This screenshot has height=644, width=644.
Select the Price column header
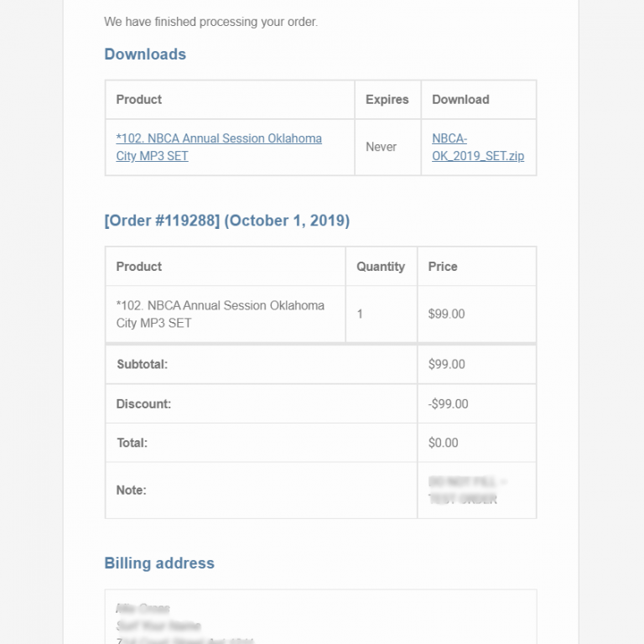click(x=443, y=267)
